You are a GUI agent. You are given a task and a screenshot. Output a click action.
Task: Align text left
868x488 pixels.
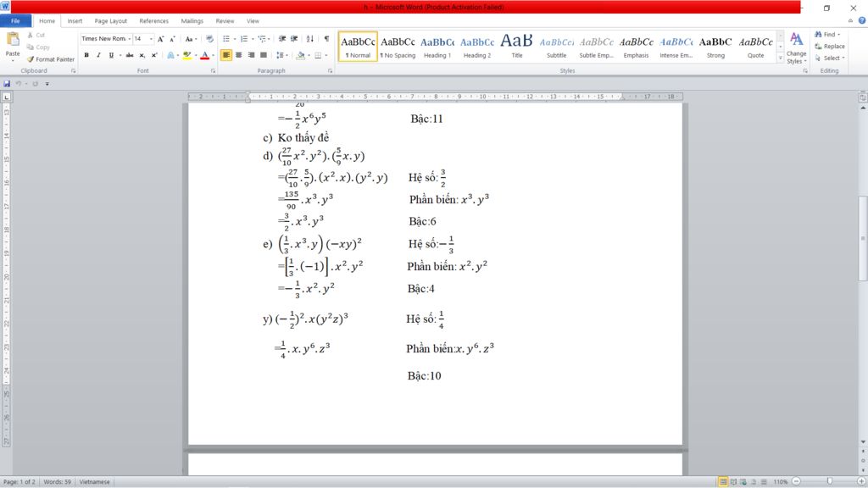(x=225, y=55)
